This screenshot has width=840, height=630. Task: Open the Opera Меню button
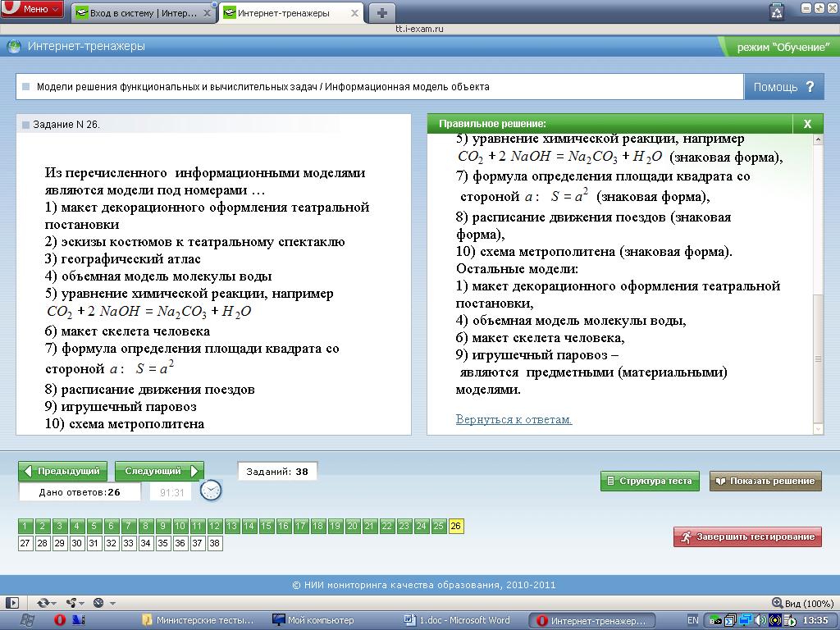pos(32,9)
